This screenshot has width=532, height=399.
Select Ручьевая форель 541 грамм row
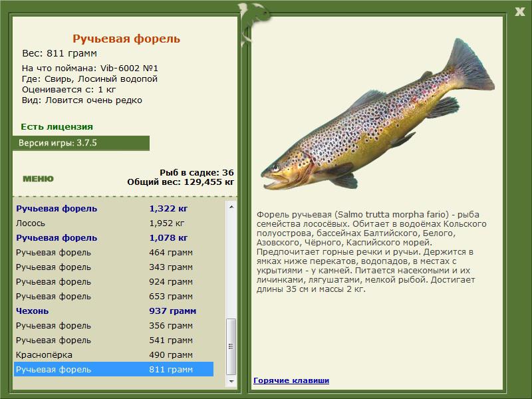pos(114,340)
